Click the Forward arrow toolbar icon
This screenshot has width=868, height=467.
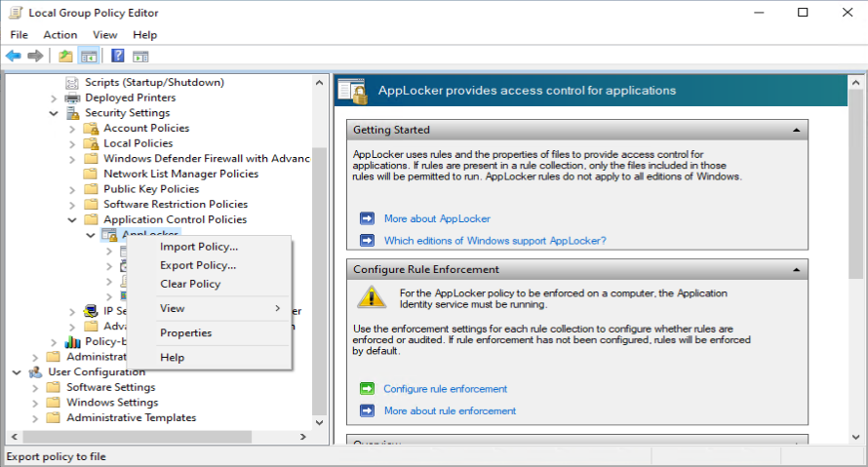pyautogui.click(x=35, y=56)
